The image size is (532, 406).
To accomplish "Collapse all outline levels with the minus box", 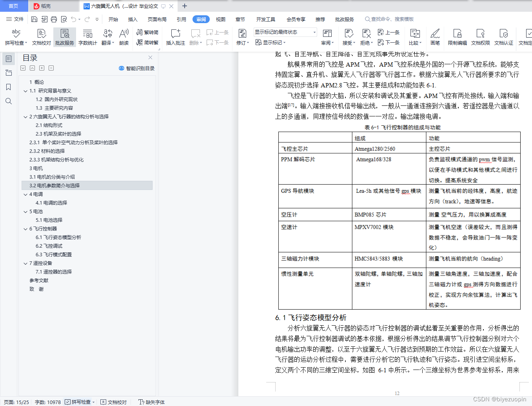I will [x=51, y=68].
